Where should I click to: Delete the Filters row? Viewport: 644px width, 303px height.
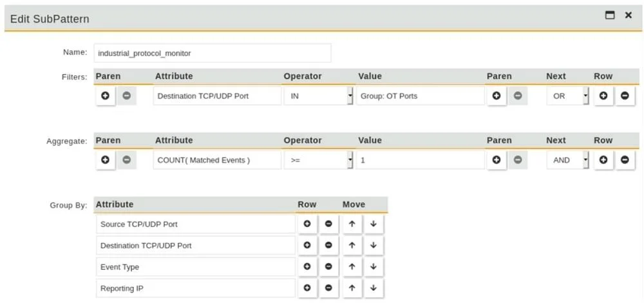coord(624,96)
